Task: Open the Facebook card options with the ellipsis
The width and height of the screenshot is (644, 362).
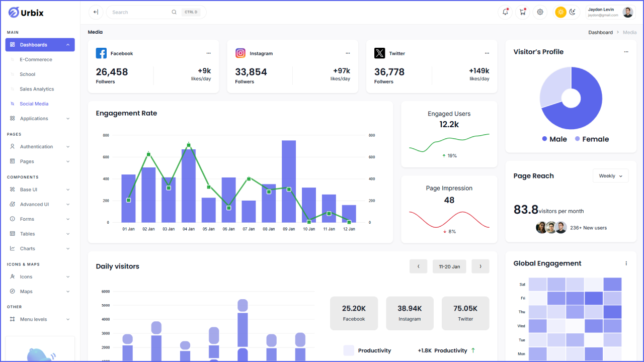Action: tap(208, 53)
